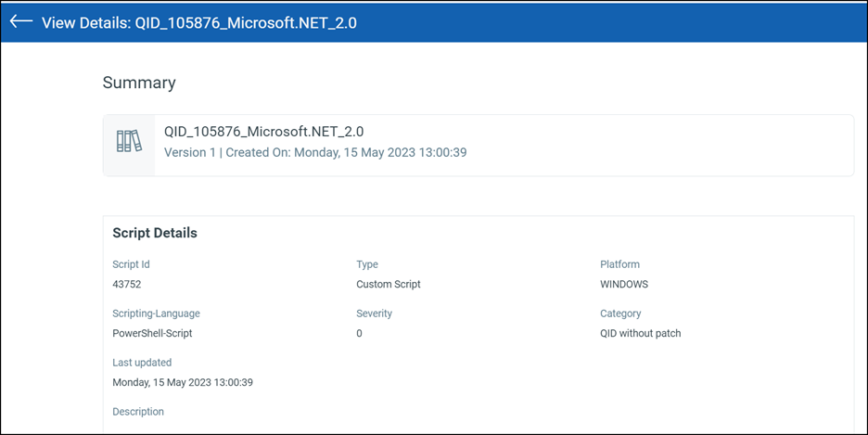Screen dimensions: 868x435
Task: Select the Custom Script type value
Action: coord(389,285)
